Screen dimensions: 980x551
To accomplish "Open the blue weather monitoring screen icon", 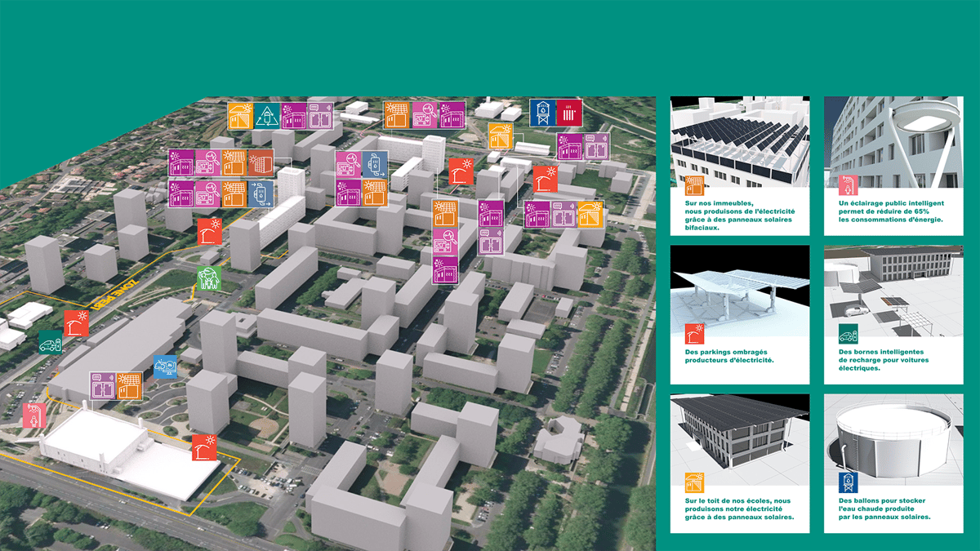I will 166,367.
